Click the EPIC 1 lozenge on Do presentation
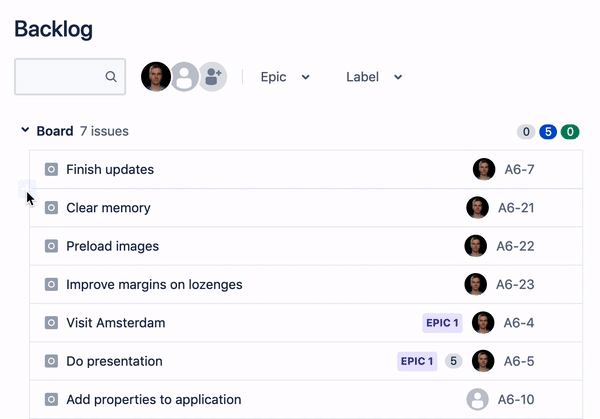The width and height of the screenshot is (600, 419). [x=417, y=361]
